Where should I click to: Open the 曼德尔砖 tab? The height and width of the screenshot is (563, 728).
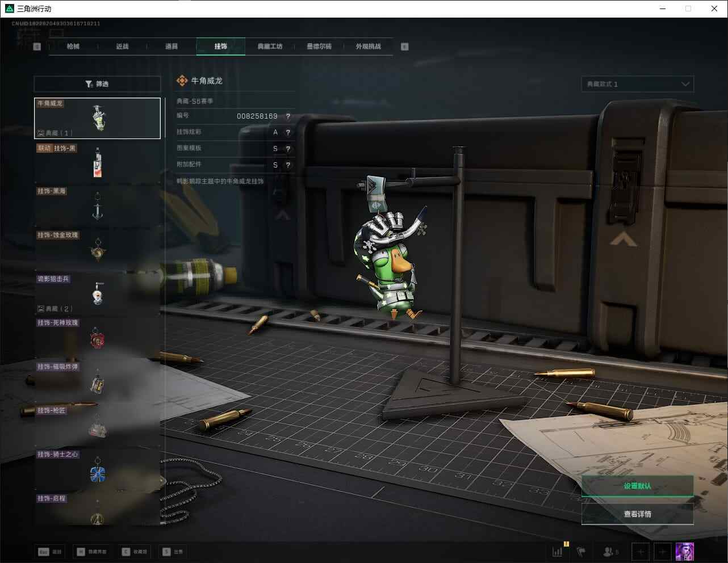click(319, 47)
